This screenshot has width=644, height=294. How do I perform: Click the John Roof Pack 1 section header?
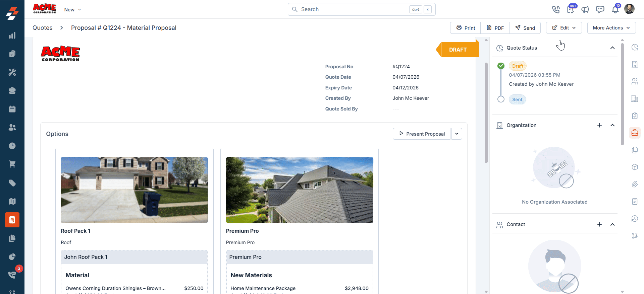134,257
